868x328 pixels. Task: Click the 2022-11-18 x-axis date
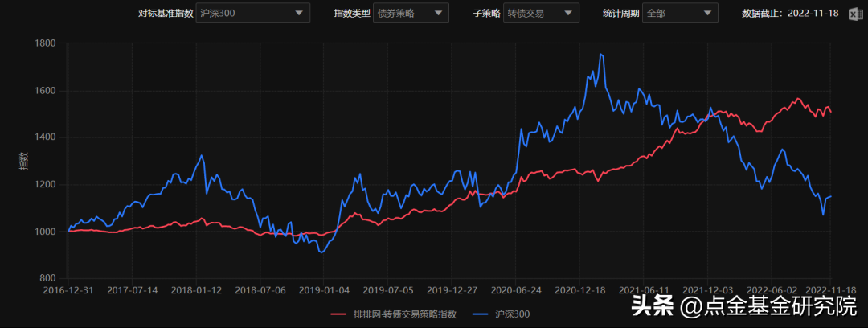point(830,289)
